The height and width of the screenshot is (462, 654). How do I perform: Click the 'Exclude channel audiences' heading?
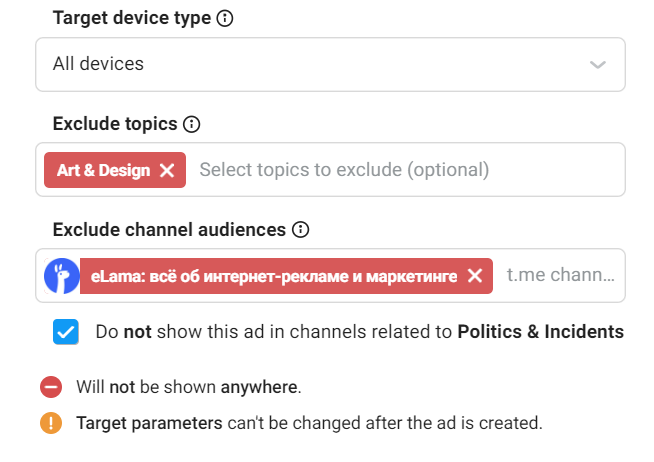pyautogui.click(x=169, y=230)
